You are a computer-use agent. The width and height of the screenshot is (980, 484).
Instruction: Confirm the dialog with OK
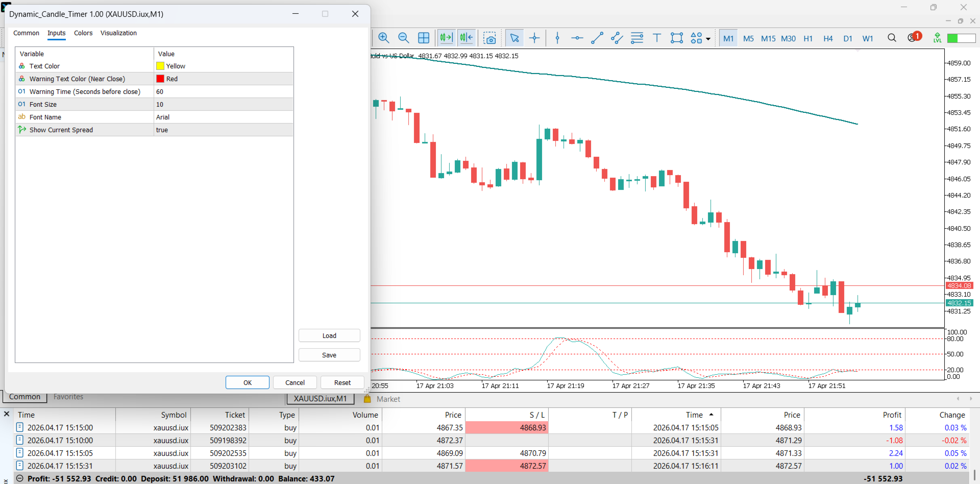pos(248,382)
